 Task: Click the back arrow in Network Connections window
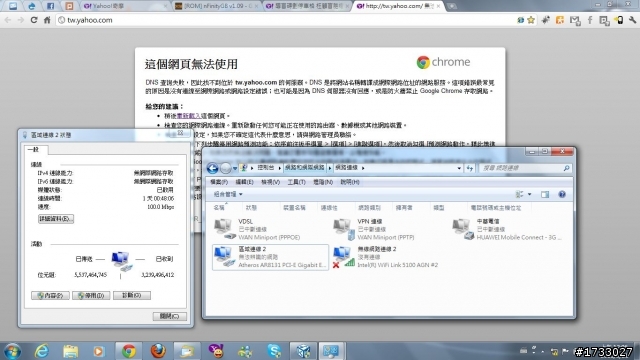(x=212, y=168)
